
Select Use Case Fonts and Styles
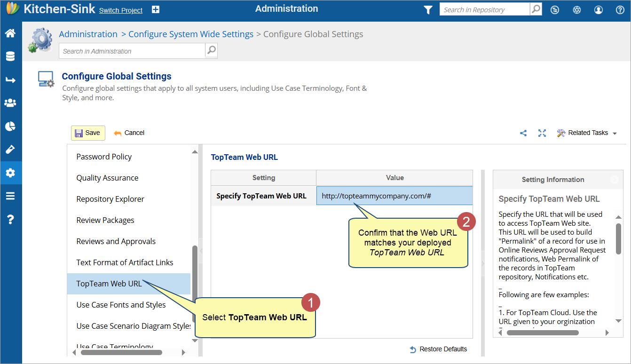pyautogui.click(x=129, y=305)
